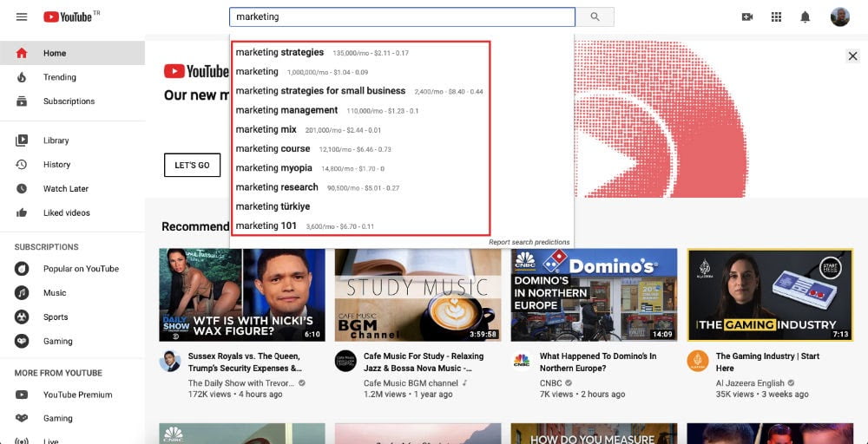The width and height of the screenshot is (868, 444).
Task: Click Gaming icon under More from YouTube
Action: coord(22,419)
